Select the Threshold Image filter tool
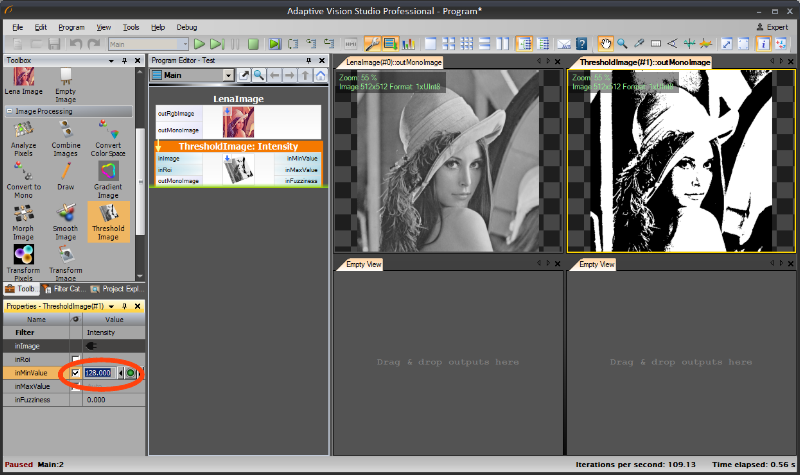Viewport: 800px width, 475px height. coord(108,220)
